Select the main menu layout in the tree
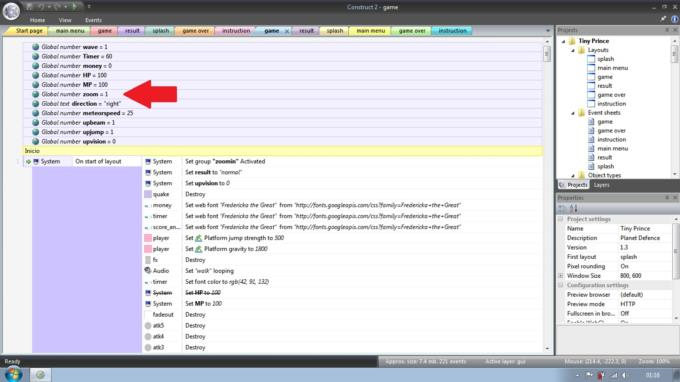This screenshot has height=382, width=680. (612, 68)
